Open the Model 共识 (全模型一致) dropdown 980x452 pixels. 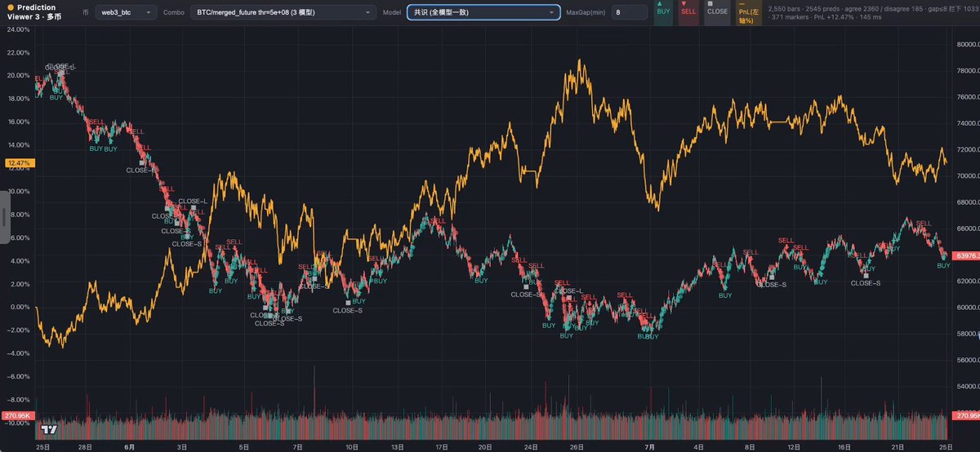click(483, 12)
